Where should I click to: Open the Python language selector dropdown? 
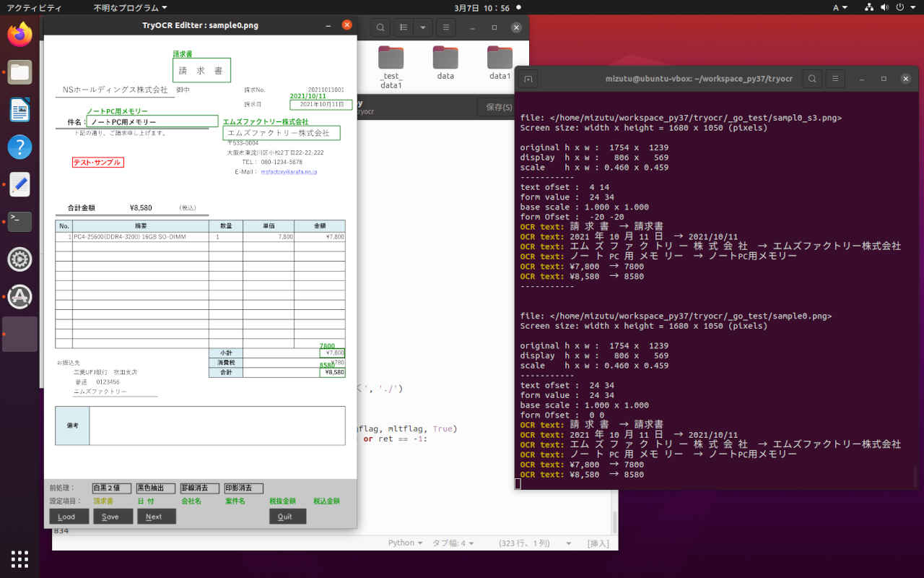pyautogui.click(x=406, y=543)
